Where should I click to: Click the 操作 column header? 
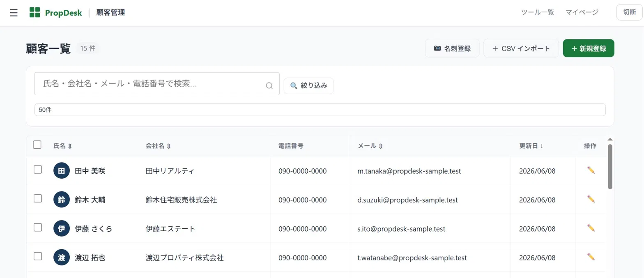(590, 146)
